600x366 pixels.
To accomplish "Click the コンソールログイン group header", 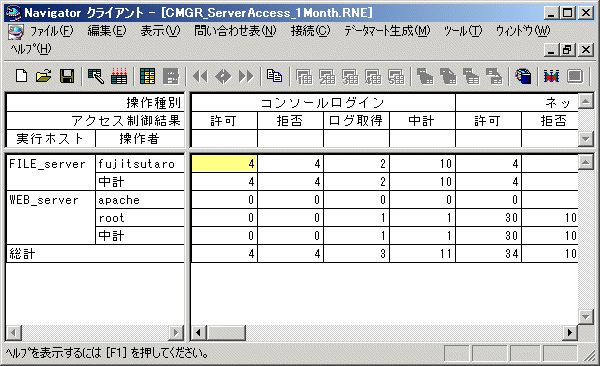I will pyautogui.click(x=323, y=103).
